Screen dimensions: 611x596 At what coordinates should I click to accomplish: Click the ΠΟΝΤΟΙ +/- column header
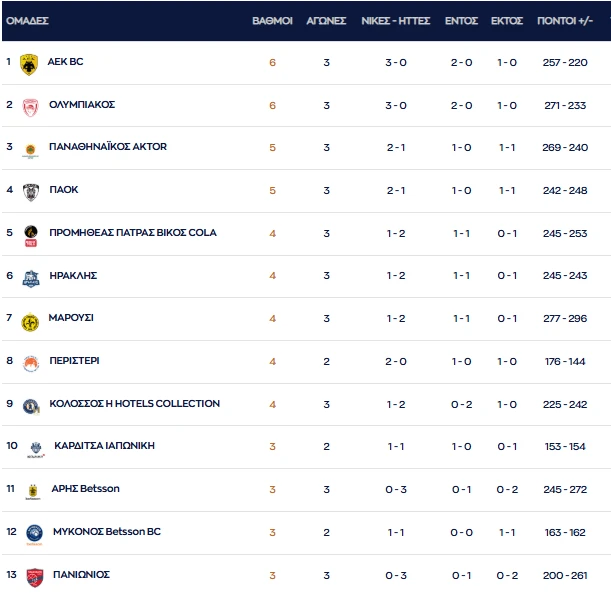(566, 20)
